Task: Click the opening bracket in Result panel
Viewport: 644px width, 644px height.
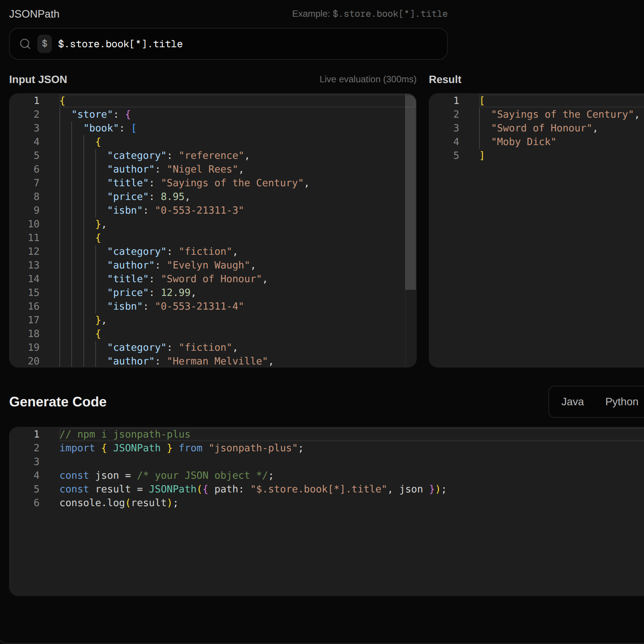Action: click(x=482, y=101)
